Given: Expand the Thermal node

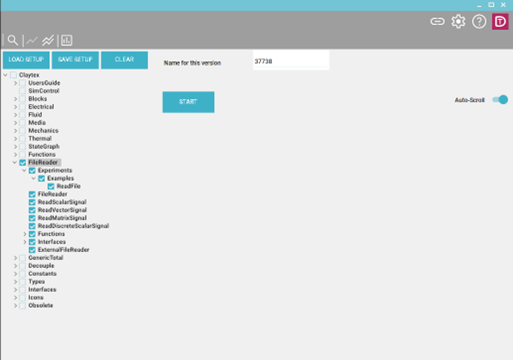Looking at the screenshot, I should point(15,139).
